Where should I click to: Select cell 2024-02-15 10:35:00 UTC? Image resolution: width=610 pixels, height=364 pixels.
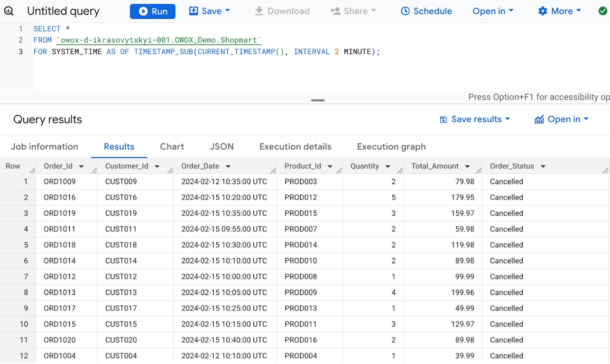click(x=224, y=213)
